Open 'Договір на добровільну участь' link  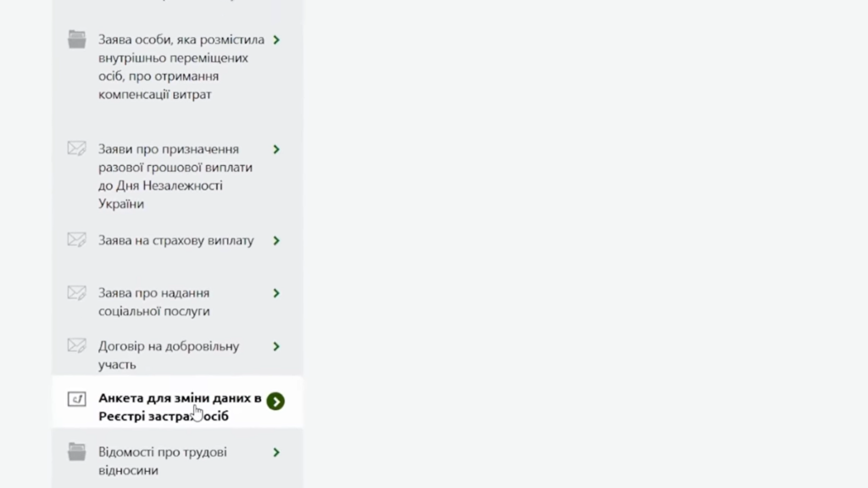click(x=169, y=355)
